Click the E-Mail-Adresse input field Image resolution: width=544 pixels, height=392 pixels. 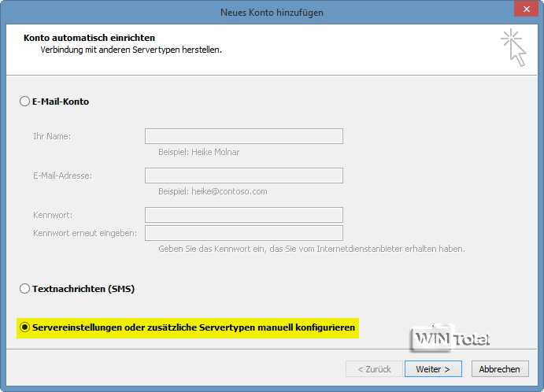[244, 176]
